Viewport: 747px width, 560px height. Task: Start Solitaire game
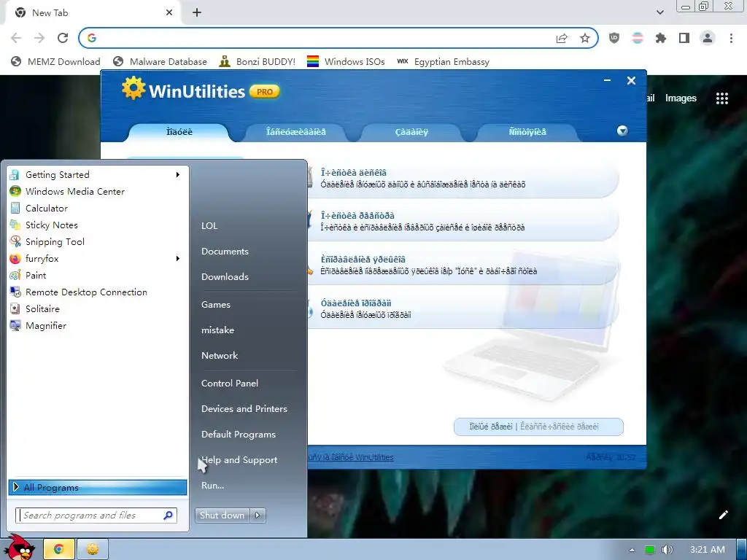pyautogui.click(x=97, y=308)
